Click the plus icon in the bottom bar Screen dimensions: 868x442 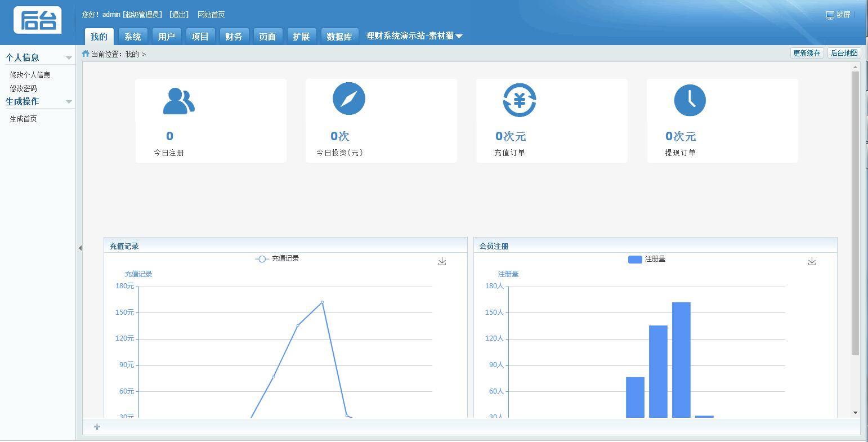[96, 427]
